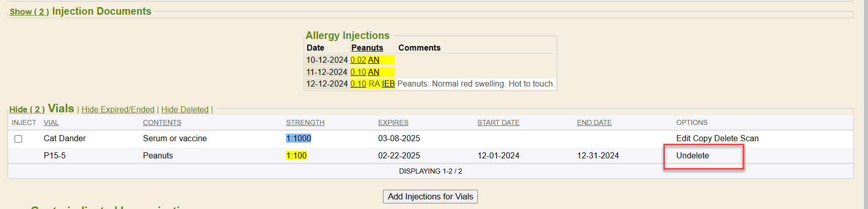The height and width of the screenshot is (209, 868).
Task: Sort vials by End Date column
Action: pos(594,122)
